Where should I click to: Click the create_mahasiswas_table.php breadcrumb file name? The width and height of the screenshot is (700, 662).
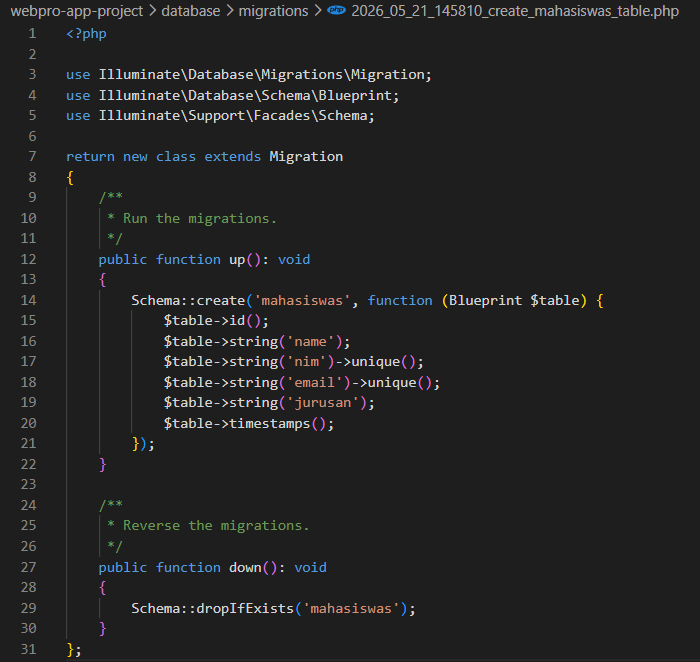point(515,11)
